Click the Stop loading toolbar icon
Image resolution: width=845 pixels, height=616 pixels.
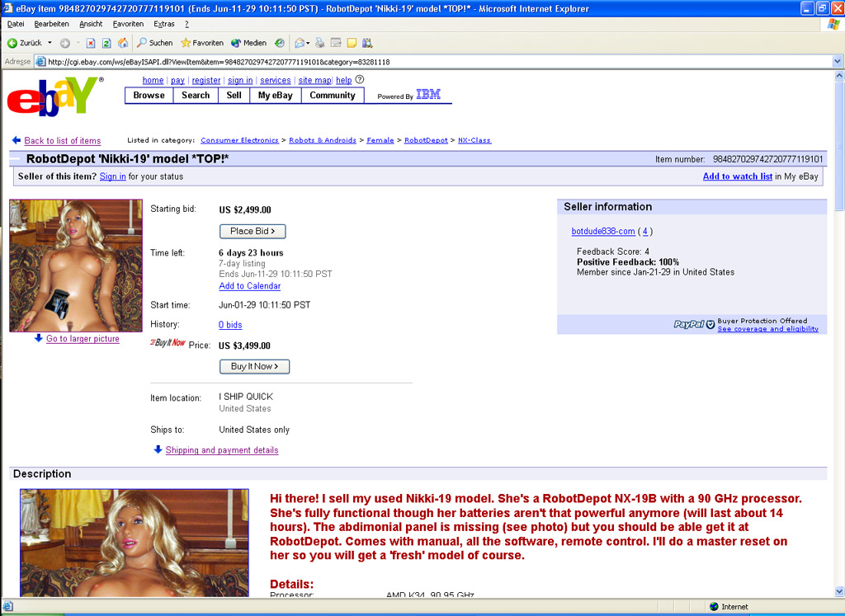pos(91,43)
